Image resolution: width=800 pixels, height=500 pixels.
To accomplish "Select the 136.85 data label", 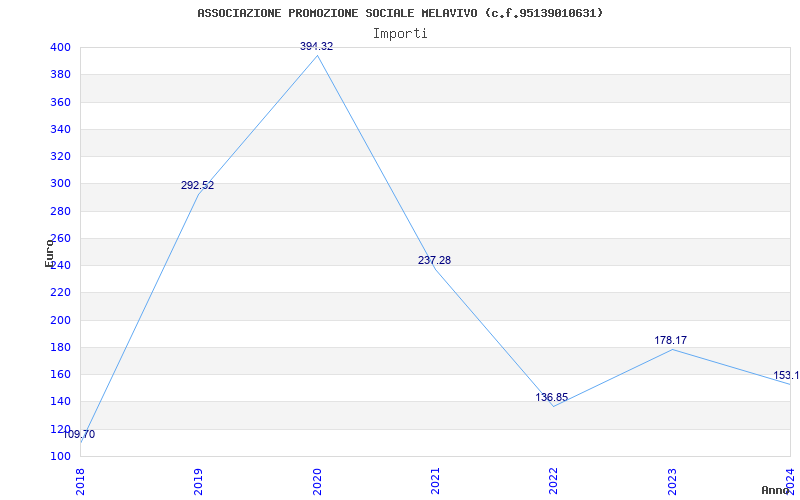I will (552, 397).
